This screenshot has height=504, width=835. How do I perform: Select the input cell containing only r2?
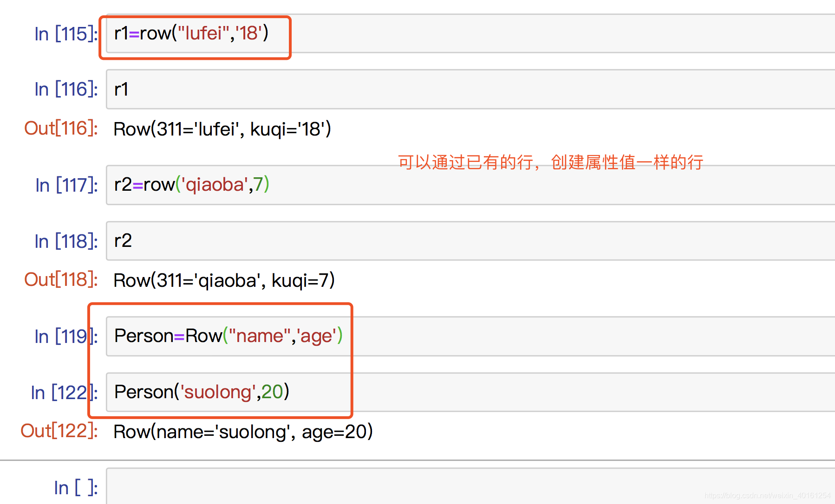[470, 241]
